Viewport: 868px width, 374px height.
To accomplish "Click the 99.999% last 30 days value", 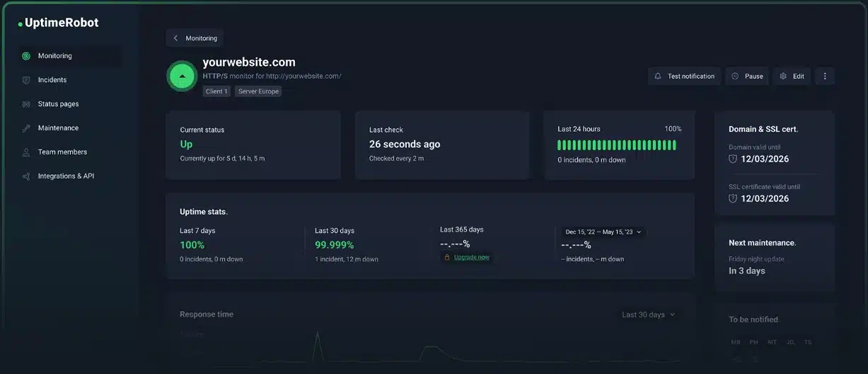I will [x=334, y=245].
